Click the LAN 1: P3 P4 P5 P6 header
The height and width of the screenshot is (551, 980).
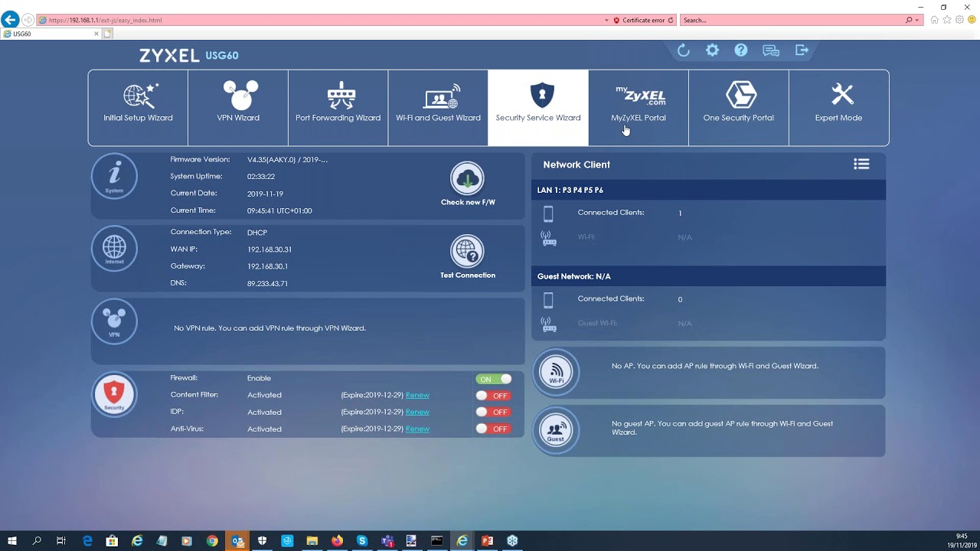click(x=708, y=190)
